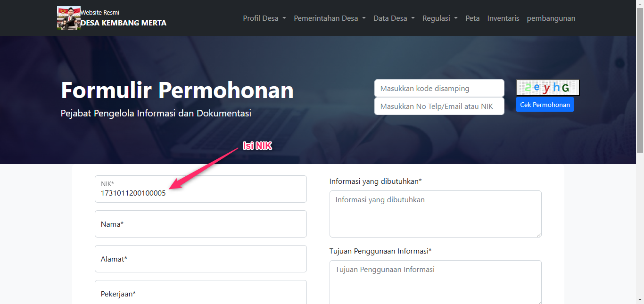Open the Data Desa dropdown
Viewport: 644px width, 304px height.
click(394, 18)
